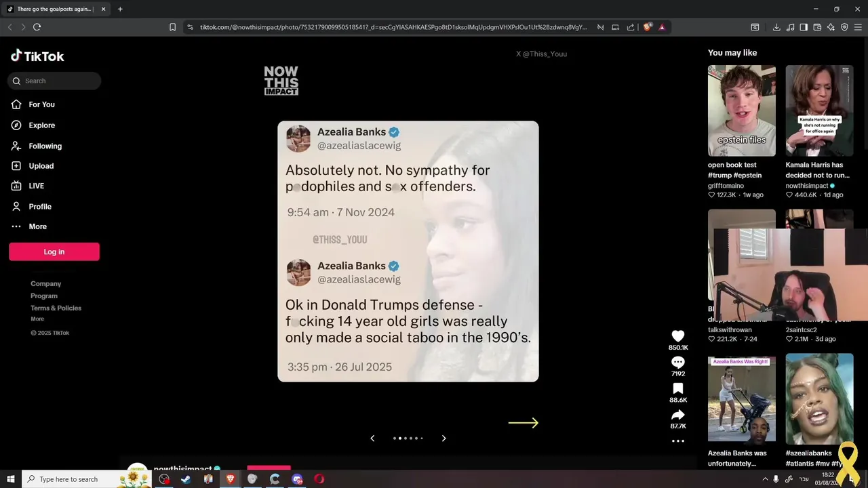Open Leo AI sparkle icon
Image resolution: width=868 pixels, height=488 pixels.
pos(831,27)
